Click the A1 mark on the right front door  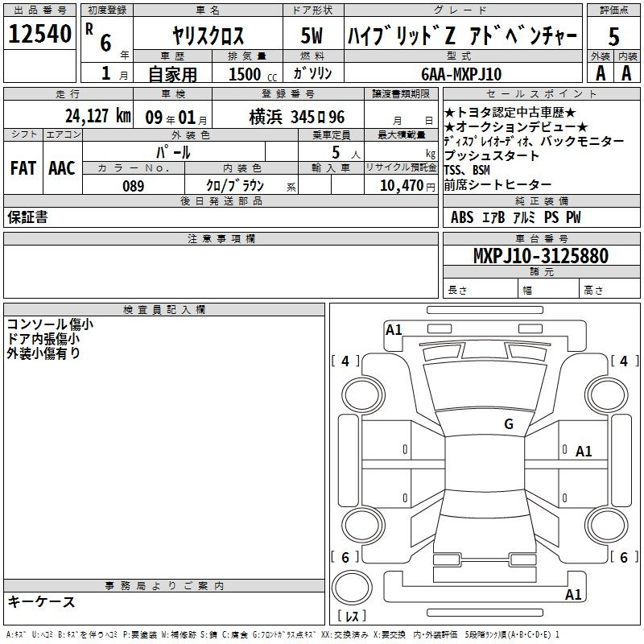coord(584,452)
